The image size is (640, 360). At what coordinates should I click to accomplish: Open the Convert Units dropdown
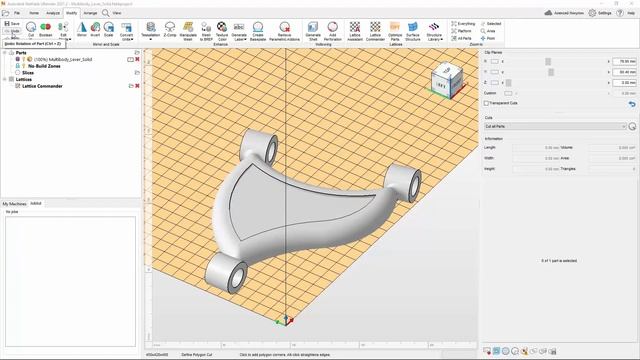(127, 31)
